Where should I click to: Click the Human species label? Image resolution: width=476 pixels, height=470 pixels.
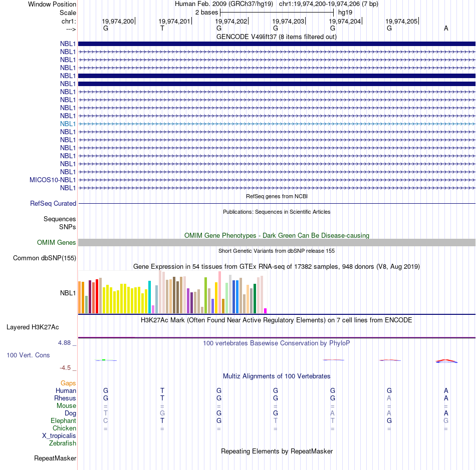66,390
